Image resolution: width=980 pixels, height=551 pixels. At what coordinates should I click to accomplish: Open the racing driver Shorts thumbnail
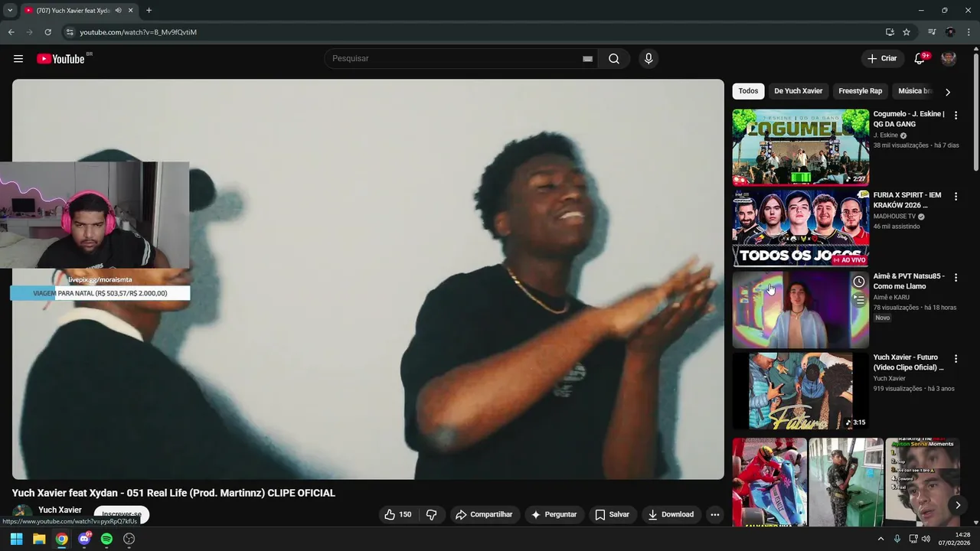(769, 482)
